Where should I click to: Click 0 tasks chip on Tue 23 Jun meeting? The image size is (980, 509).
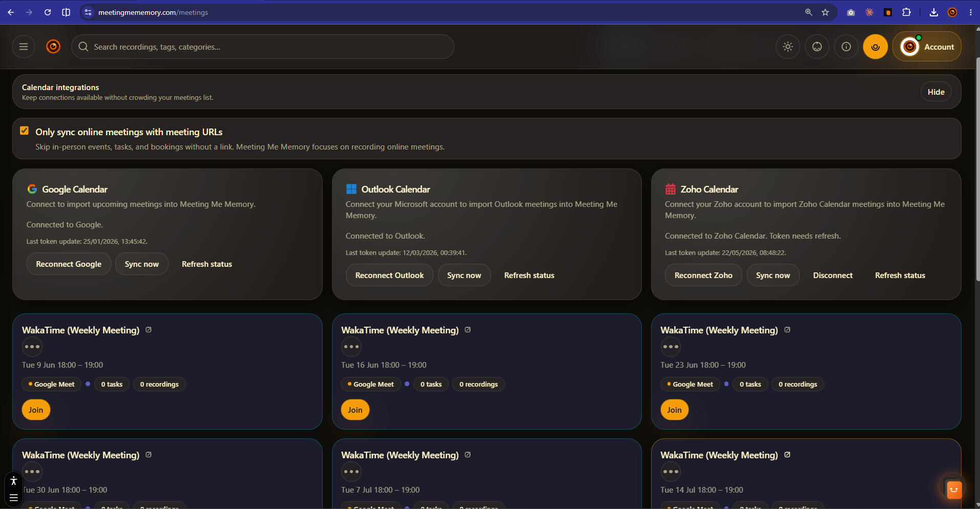(750, 384)
